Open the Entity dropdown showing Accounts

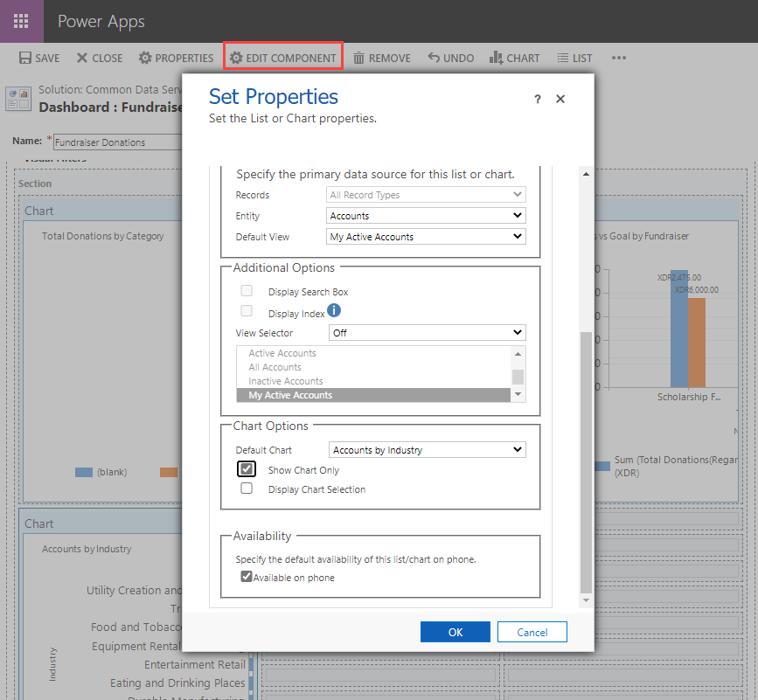[x=426, y=216]
